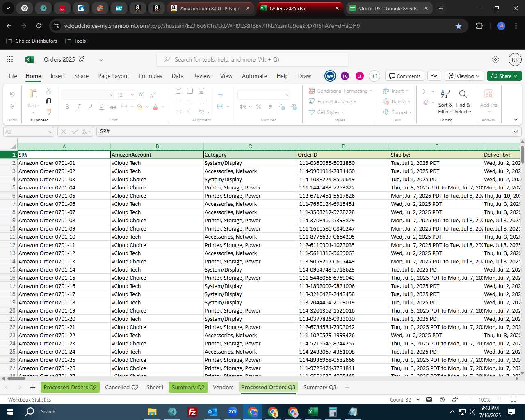This screenshot has height=420, width=525.
Task: Switch to the Insert ribbon tab
Action: 58,76
